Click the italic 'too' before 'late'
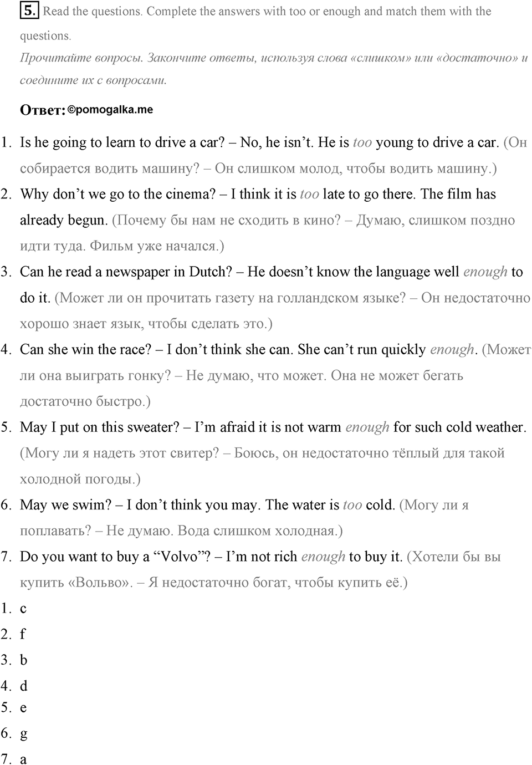 [309, 194]
